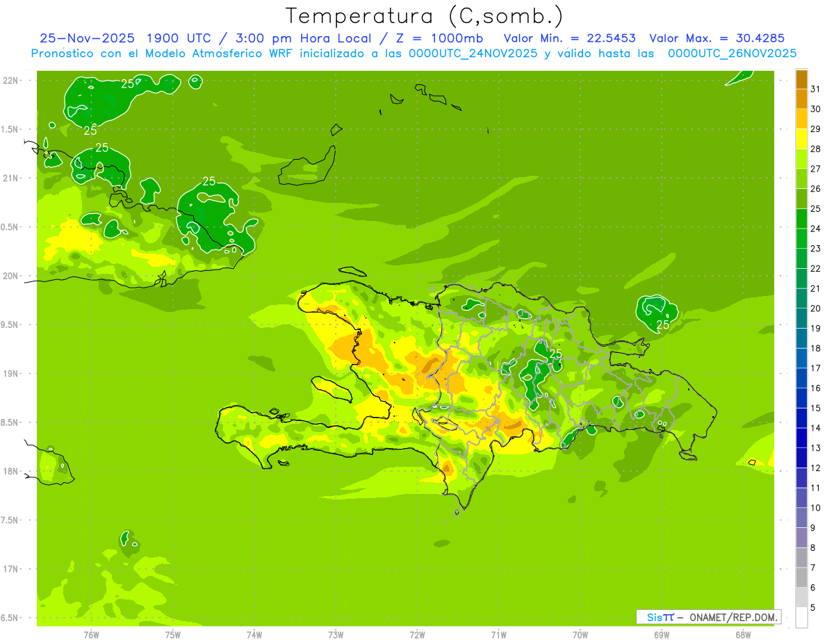Click the '20' label on the color scale
The image size is (834, 644).
pos(816,308)
